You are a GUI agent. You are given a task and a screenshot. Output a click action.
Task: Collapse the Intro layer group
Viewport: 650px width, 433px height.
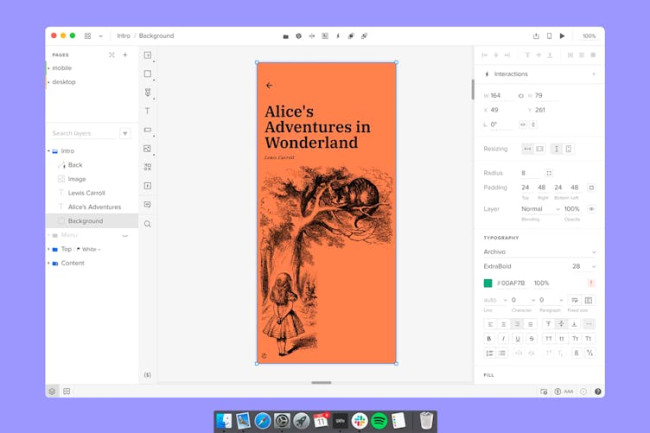(x=48, y=151)
